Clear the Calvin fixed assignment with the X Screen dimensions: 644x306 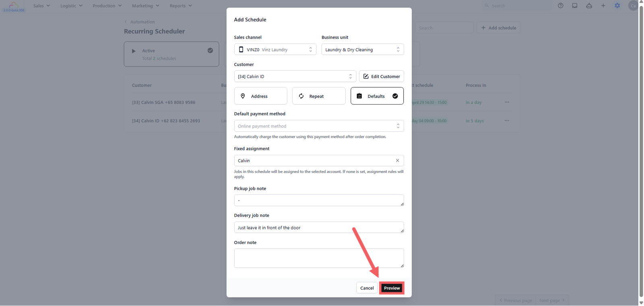397,160
